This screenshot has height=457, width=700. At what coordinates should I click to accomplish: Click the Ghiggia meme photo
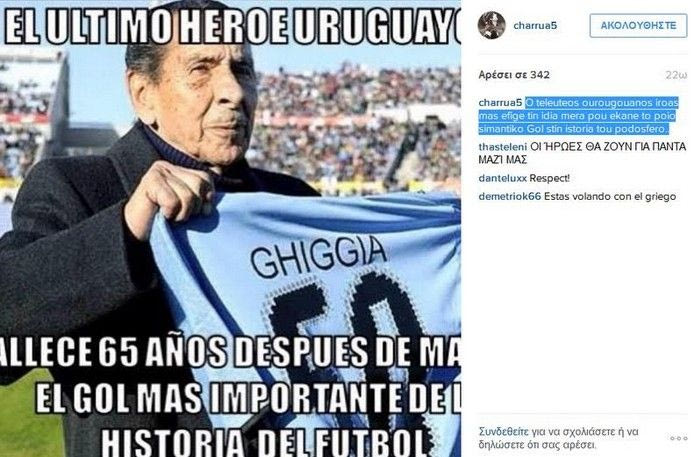pos(230,228)
